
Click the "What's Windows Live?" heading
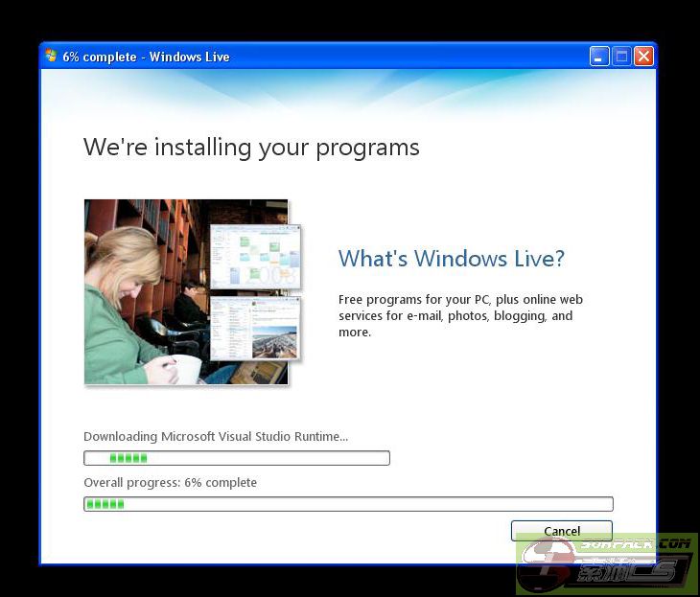coord(451,259)
